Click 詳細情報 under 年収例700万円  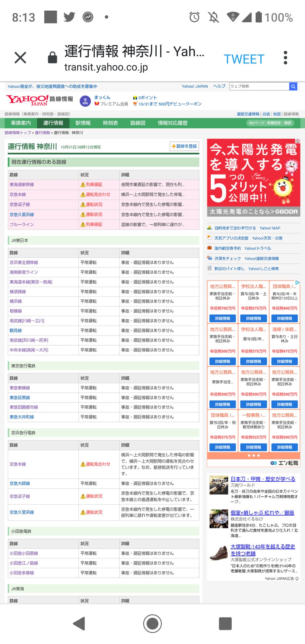pos(223,319)
